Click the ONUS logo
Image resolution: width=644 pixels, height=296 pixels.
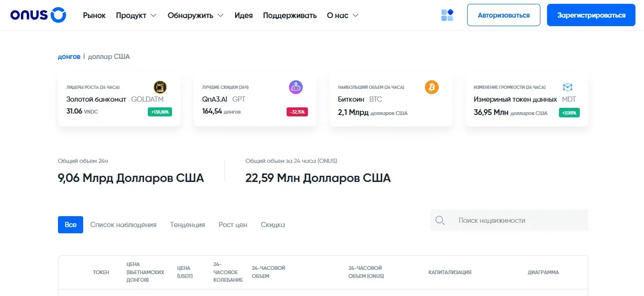pos(37,15)
